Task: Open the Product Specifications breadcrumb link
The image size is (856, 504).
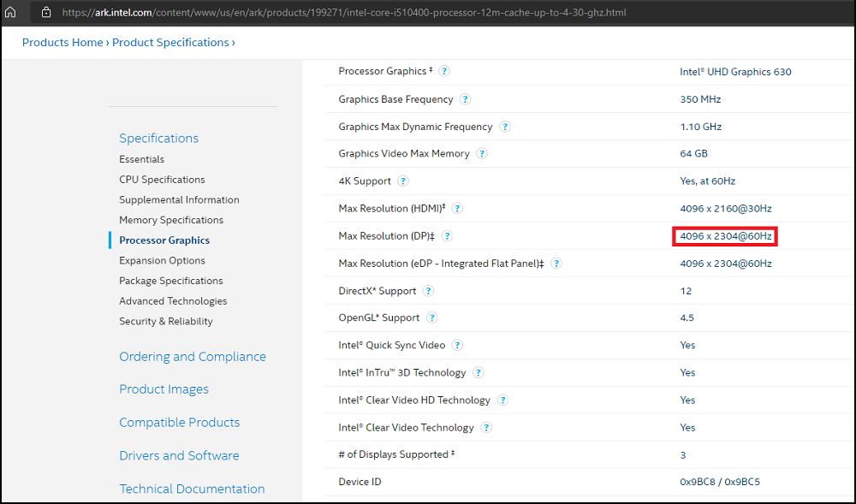Action: (x=169, y=42)
